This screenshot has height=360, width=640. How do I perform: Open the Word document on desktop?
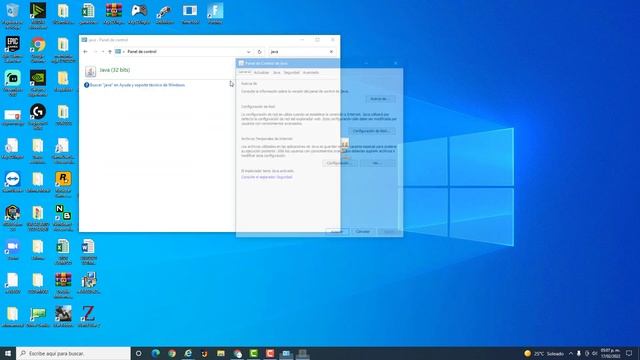(x=89, y=252)
